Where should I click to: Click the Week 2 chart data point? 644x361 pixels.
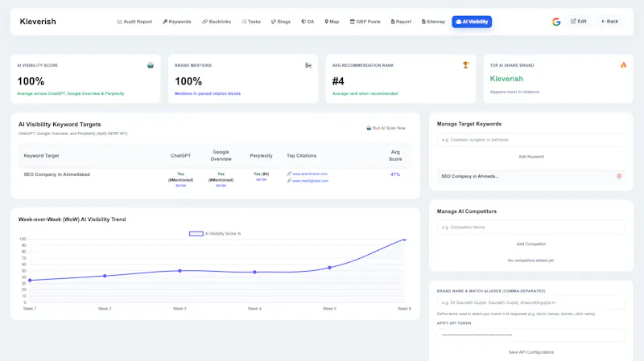(x=105, y=276)
